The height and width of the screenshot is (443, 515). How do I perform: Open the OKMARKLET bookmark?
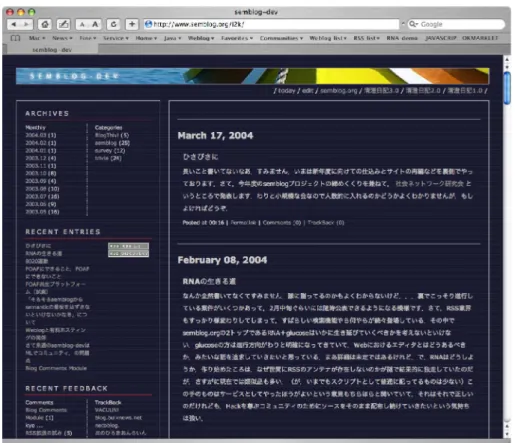[480, 38]
